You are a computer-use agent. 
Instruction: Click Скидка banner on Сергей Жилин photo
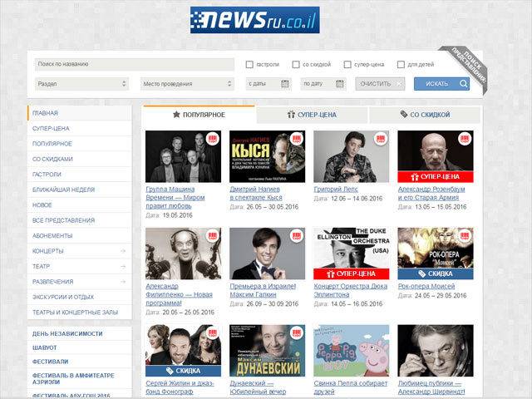pos(183,371)
